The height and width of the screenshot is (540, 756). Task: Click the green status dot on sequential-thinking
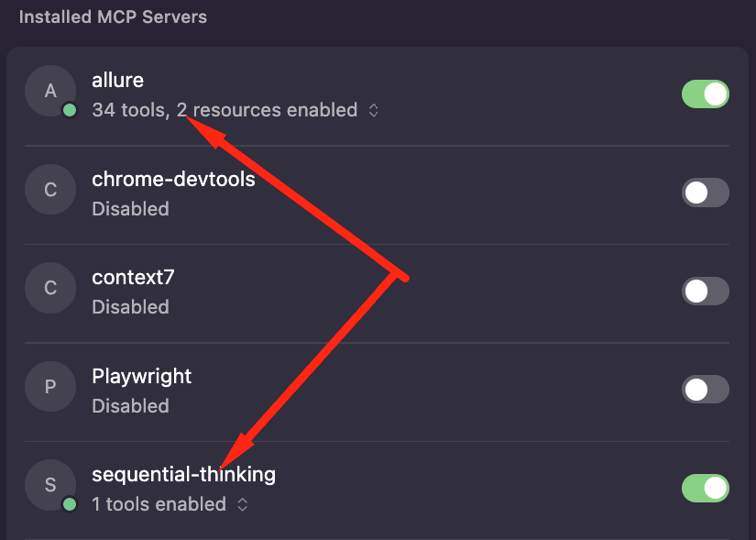tap(69, 504)
